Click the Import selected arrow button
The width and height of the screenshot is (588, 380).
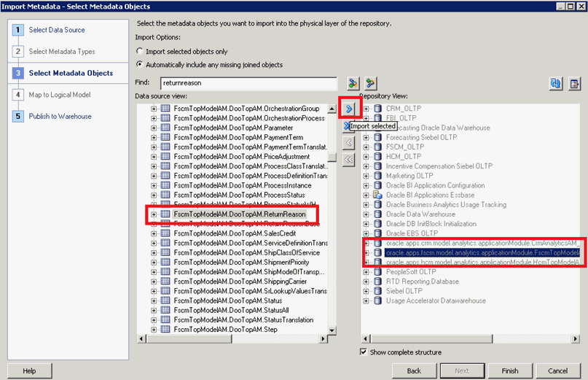click(349, 109)
